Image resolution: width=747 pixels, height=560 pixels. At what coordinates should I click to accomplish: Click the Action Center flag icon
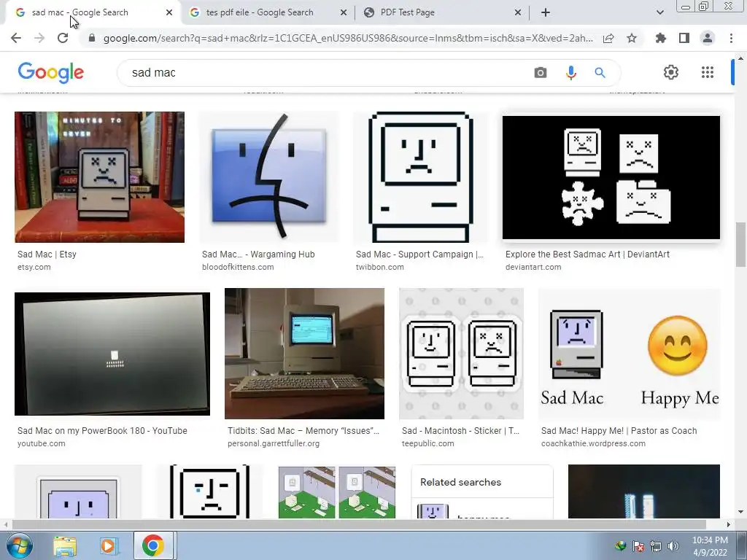tap(638, 546)
